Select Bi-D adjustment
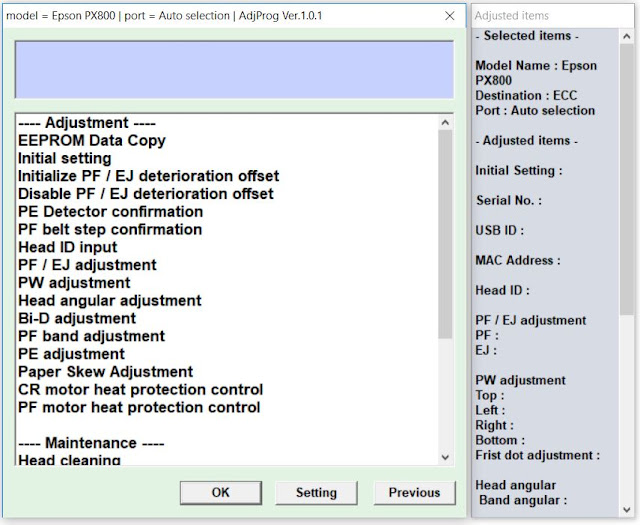The height and width of the screenshot is (525, 640). (77, 319)
